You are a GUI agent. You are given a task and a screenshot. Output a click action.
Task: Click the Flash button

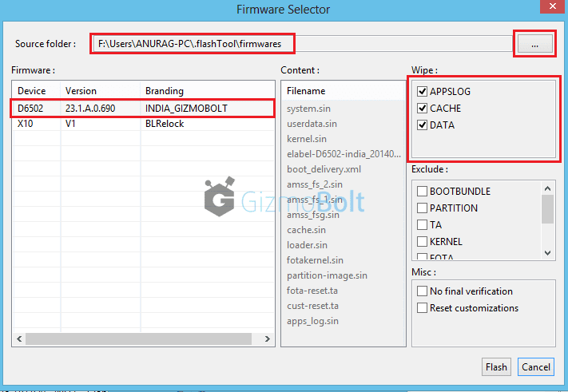coord(496,367)
